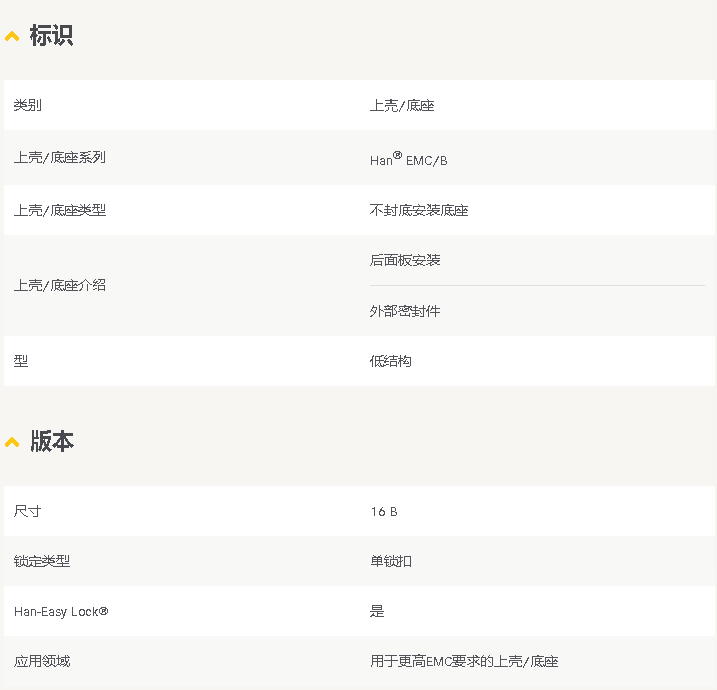Select the 锁定类型 row label

click(x=42, y=561)
